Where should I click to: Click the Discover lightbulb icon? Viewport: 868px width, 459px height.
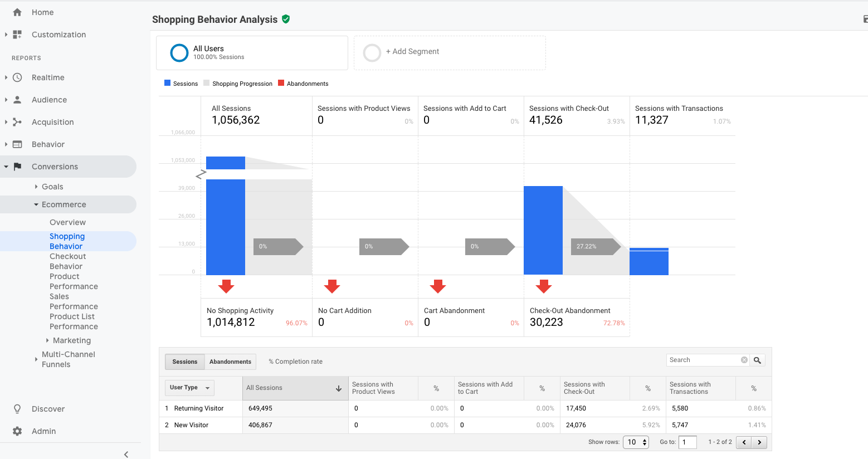17,409
